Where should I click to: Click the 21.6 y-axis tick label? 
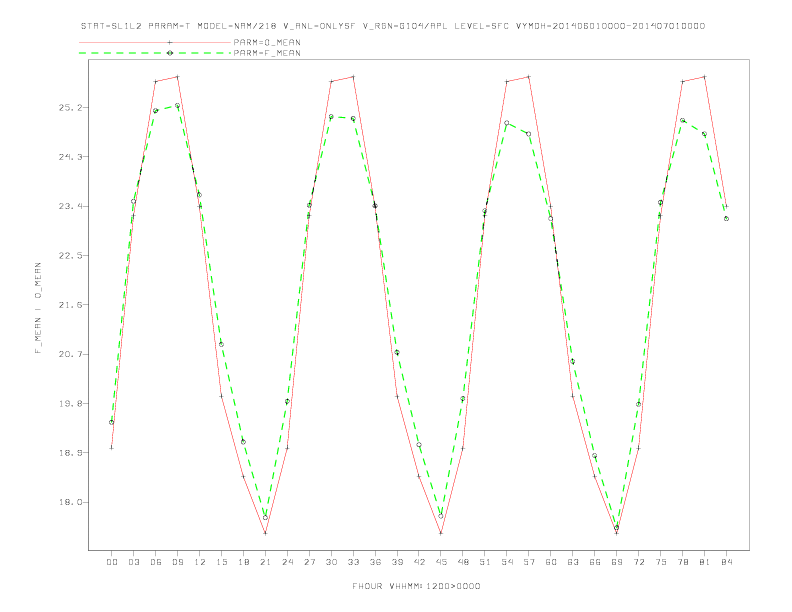70,305
